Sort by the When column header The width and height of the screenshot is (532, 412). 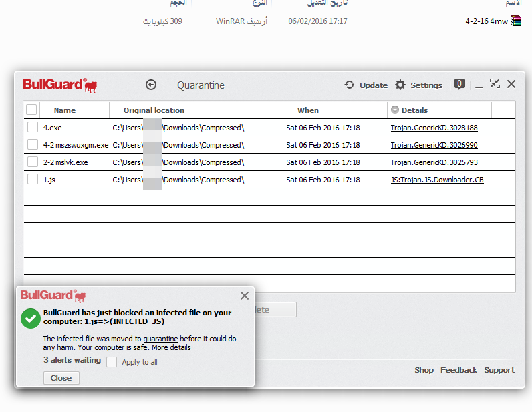coord(307,110)
